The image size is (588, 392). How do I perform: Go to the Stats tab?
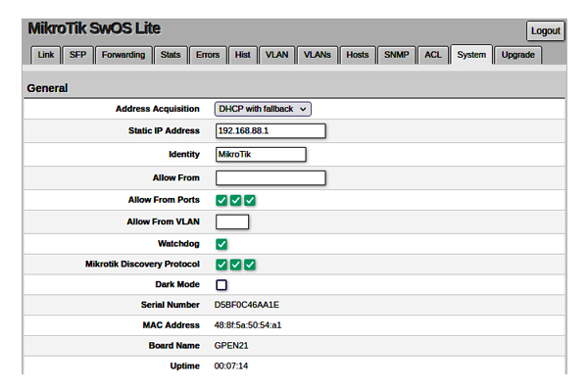(x=171, y=55)
